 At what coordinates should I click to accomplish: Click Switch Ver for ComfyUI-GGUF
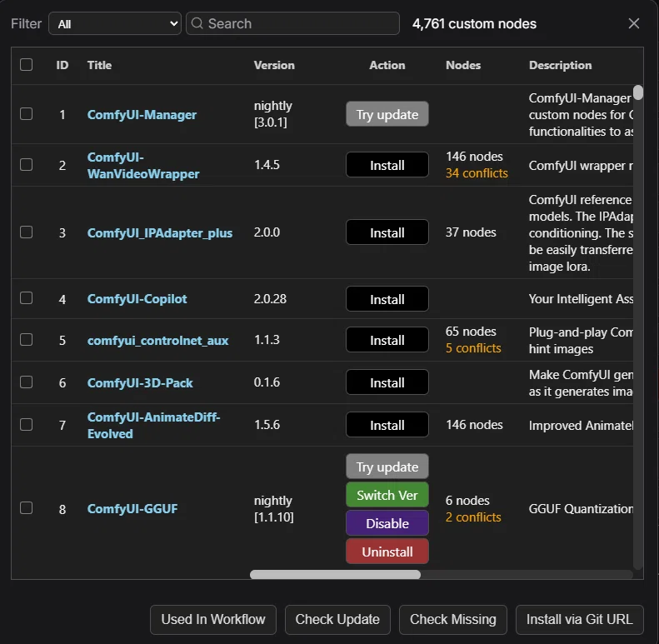point(387,495)
